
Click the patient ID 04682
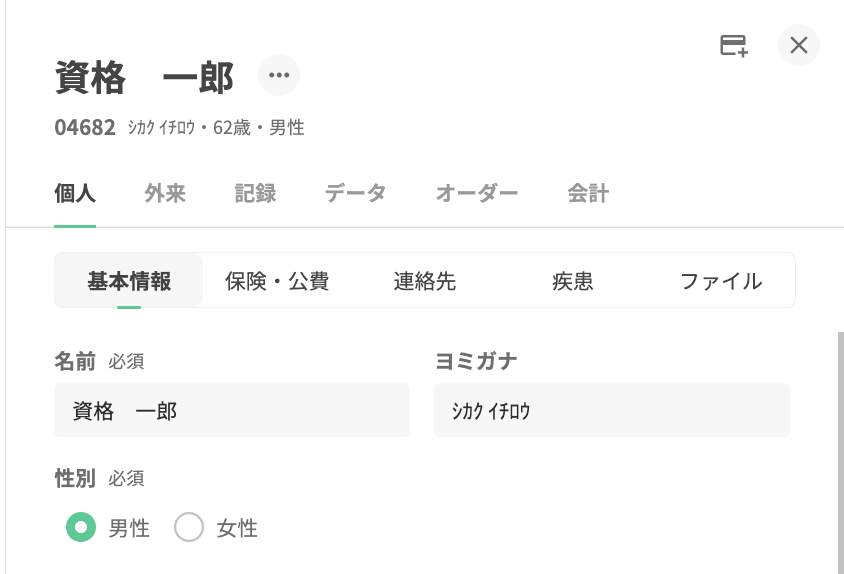tap(85, 128)
